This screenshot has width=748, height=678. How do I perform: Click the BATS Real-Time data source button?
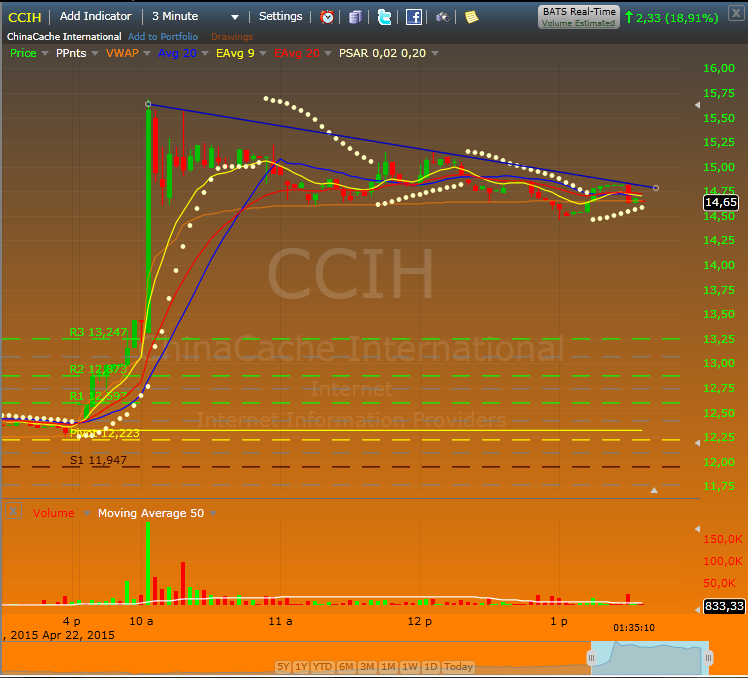[x=579, y=17]
